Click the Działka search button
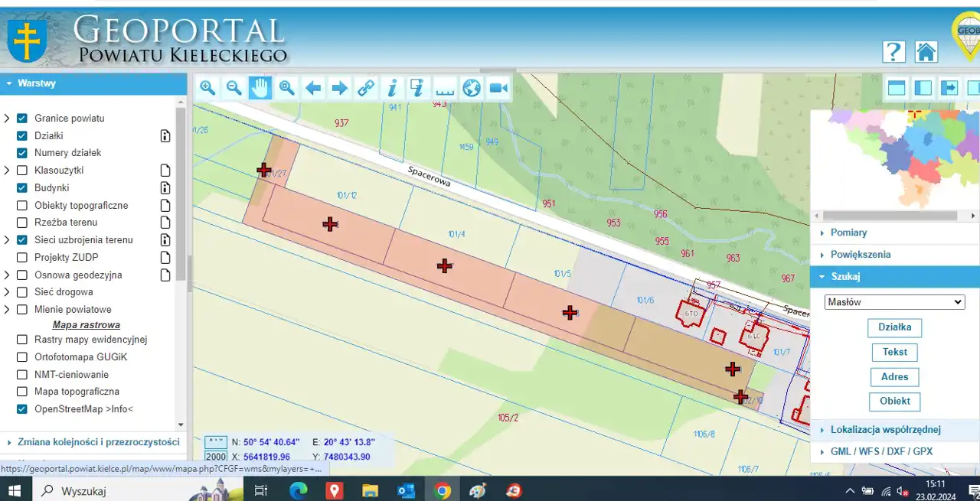The width and height of the screenshot is (980, 501). [x=894, y=327]
